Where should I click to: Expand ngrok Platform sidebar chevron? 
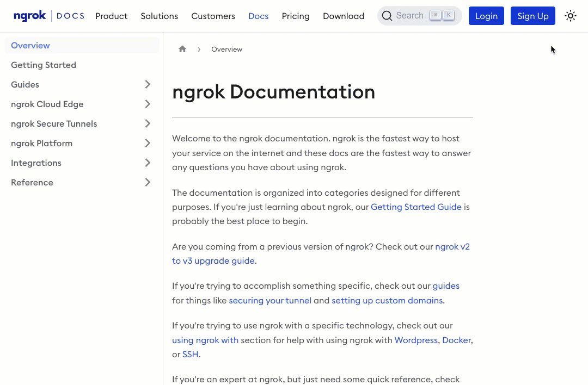148,143
